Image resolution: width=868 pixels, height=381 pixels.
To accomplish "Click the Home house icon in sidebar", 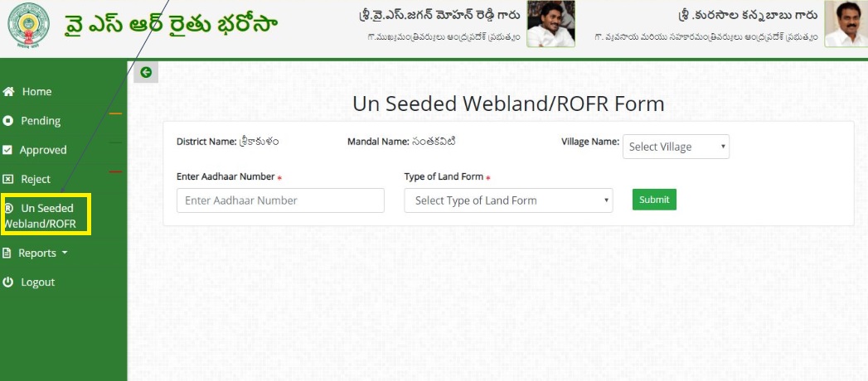I will (x=8, y=92).
